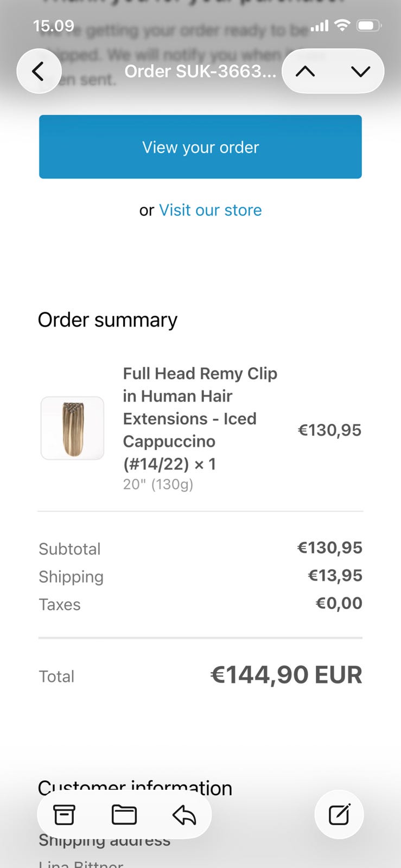Tap the Order summary heading

[107, 320]
